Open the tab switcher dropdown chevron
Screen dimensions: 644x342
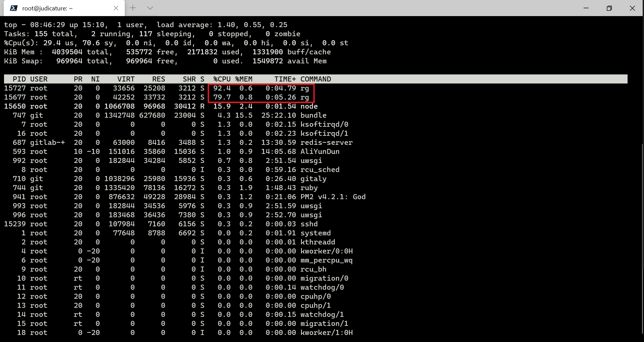[x=150, y=8]
